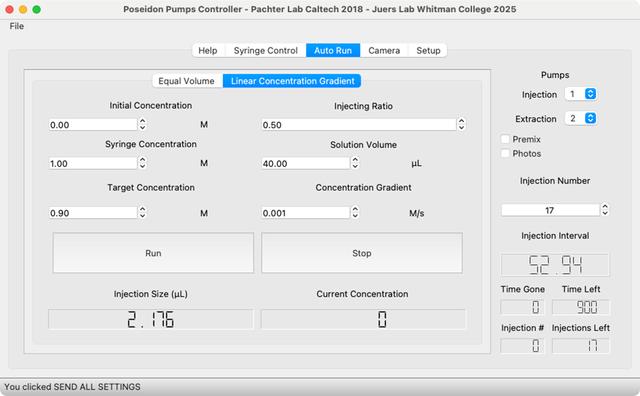Open the File menu

point(17,26)
